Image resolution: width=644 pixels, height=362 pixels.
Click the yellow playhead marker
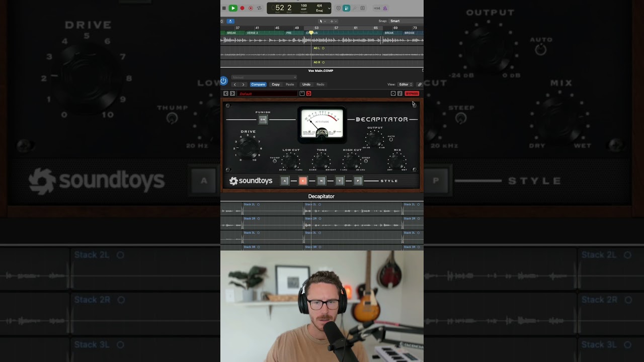(311, 33)
